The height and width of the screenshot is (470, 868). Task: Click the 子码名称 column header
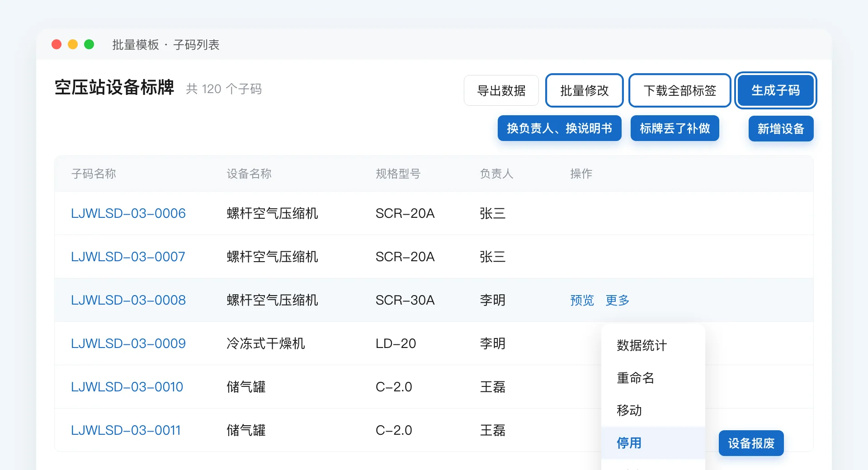(x=94, y=174)
